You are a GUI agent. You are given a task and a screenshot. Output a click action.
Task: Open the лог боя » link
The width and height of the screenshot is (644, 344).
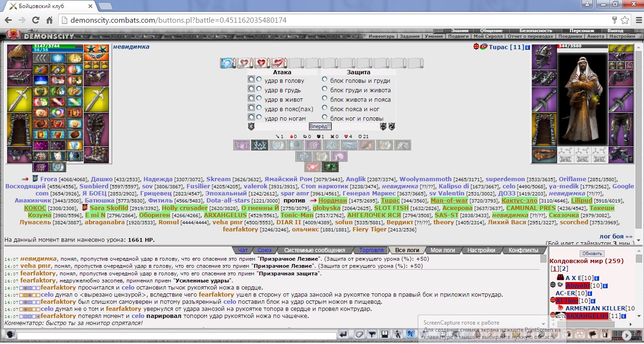(616, 236)
